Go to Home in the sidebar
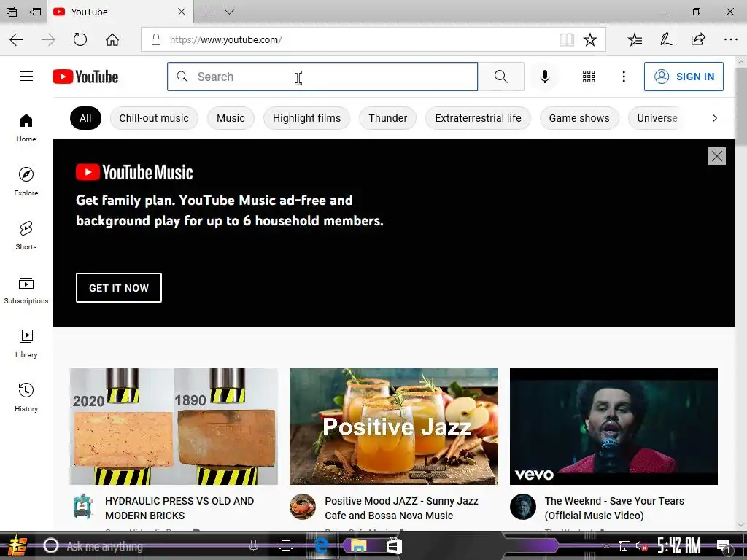The height and width of the screenshot is (560, 747). click(26, 128)
